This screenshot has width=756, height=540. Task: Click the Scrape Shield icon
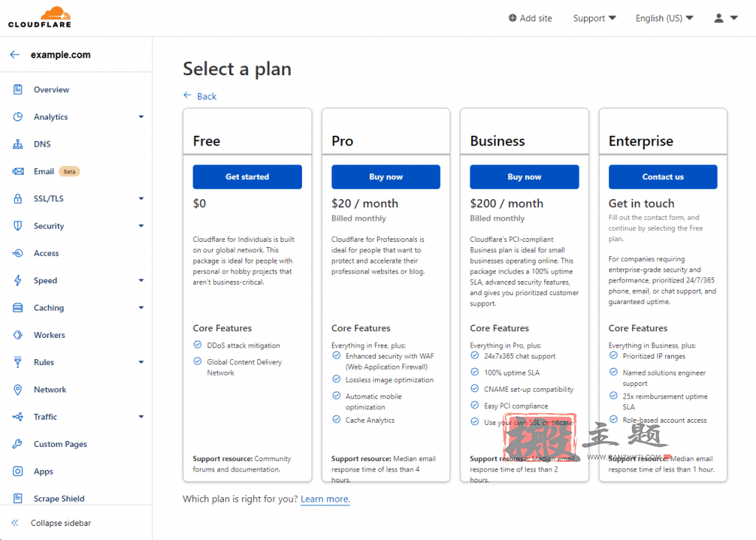pyautogui.click(x=18, y=499)
